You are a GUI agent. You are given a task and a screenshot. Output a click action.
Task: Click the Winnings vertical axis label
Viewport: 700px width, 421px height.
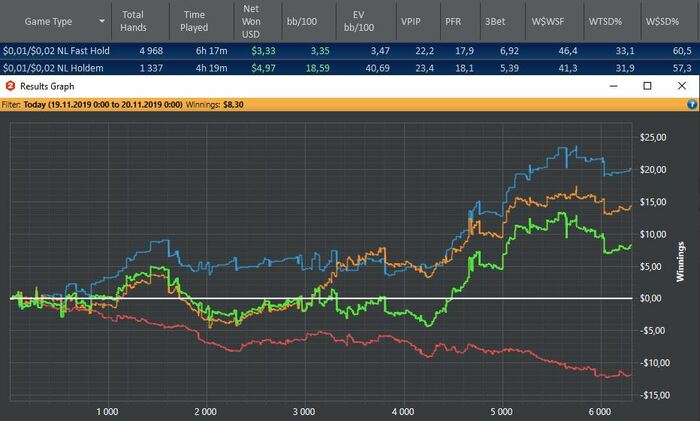(x=680, y=262)
